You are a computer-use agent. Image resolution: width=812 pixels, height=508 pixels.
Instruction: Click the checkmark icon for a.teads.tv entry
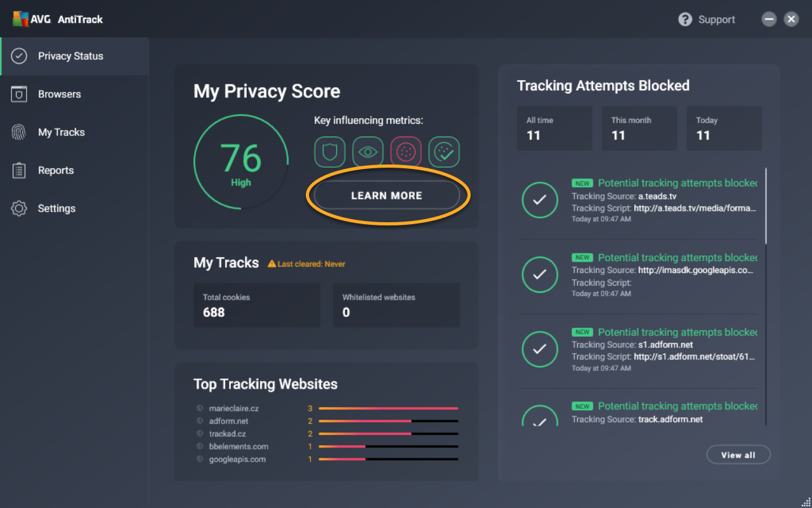tap(540, 200)
